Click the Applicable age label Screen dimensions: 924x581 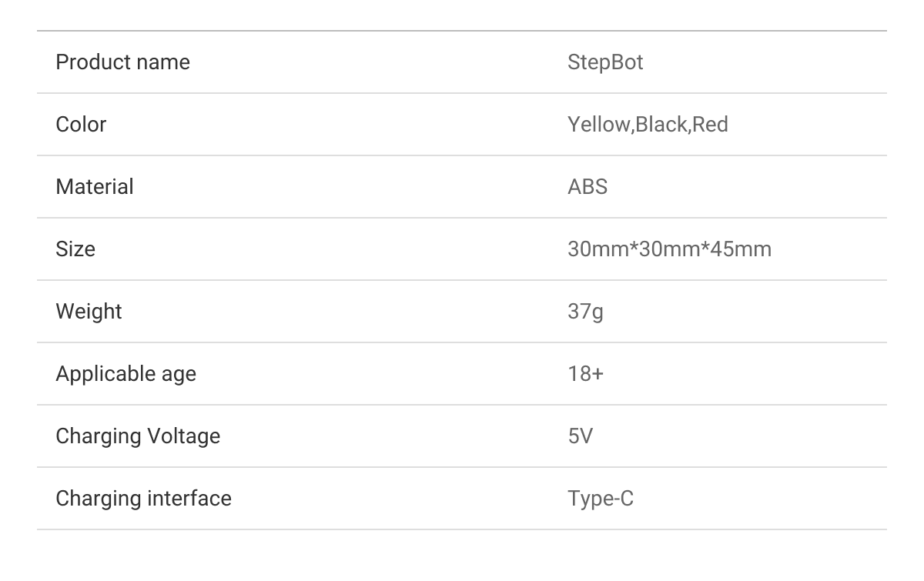[x=126, y=374]
